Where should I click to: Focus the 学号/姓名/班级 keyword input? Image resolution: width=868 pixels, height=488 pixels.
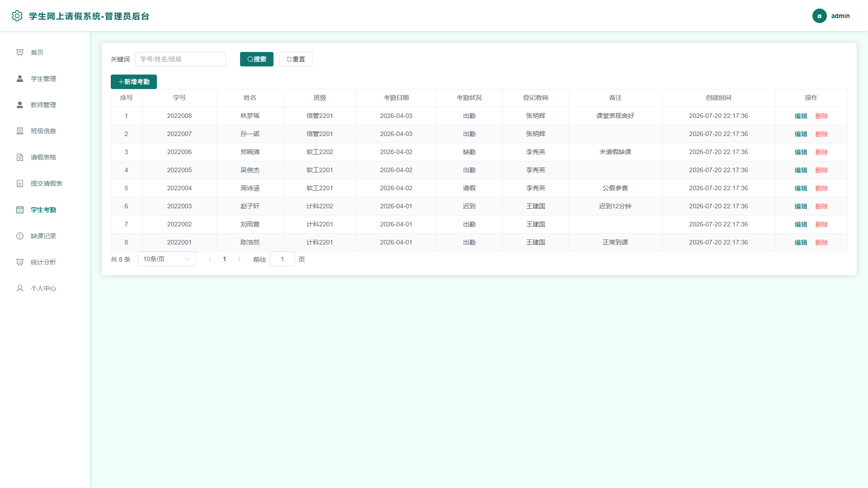(x=180, y=59)
